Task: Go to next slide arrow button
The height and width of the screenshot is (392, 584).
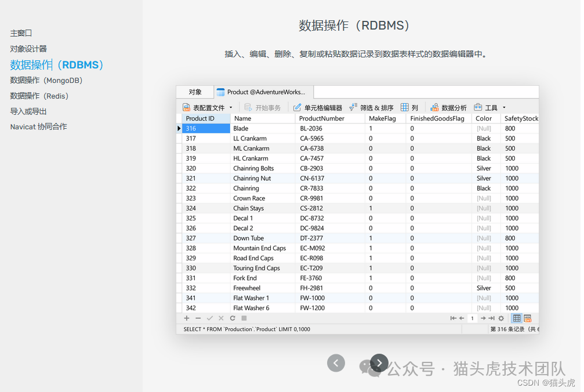Action: 379,363
